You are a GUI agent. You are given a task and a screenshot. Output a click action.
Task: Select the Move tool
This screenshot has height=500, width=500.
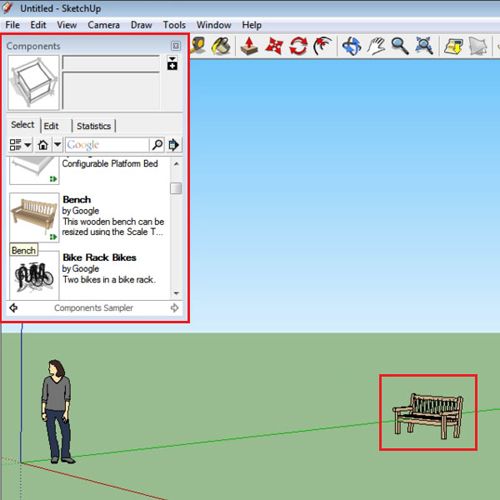pyautogui.click(x=274, y=46)
